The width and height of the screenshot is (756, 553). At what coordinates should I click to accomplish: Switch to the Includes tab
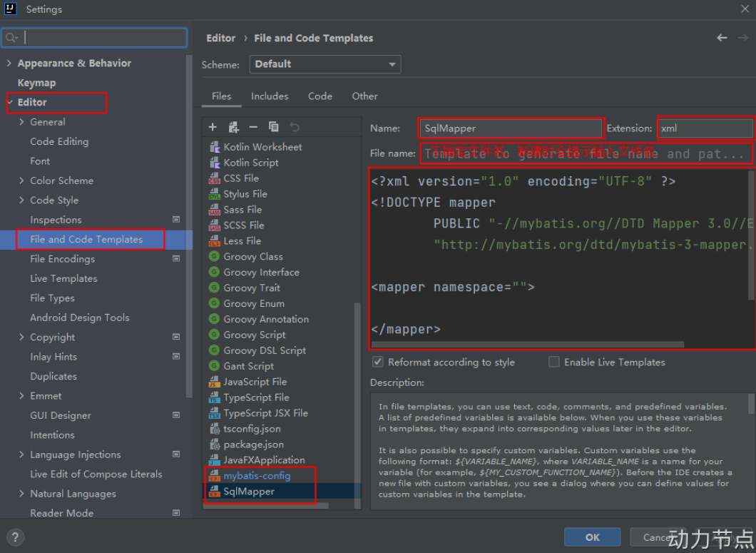pos(270,96)
